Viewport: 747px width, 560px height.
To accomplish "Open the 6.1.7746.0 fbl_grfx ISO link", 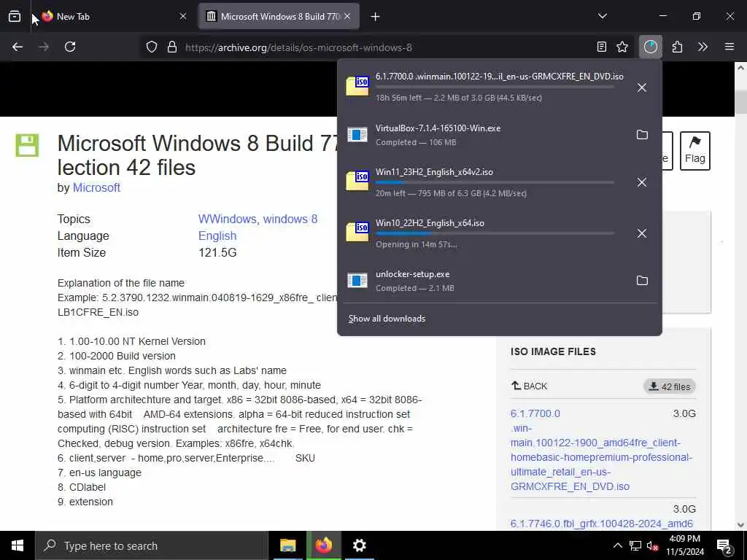I will click(x=601, y=524).
